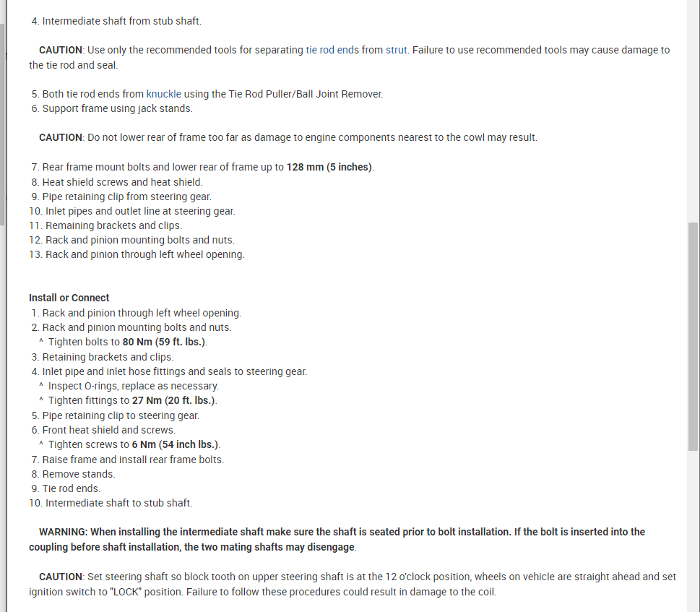Click the bold '80 Nm (59 ft. lbs.)' torque value

tap(165, 342)
